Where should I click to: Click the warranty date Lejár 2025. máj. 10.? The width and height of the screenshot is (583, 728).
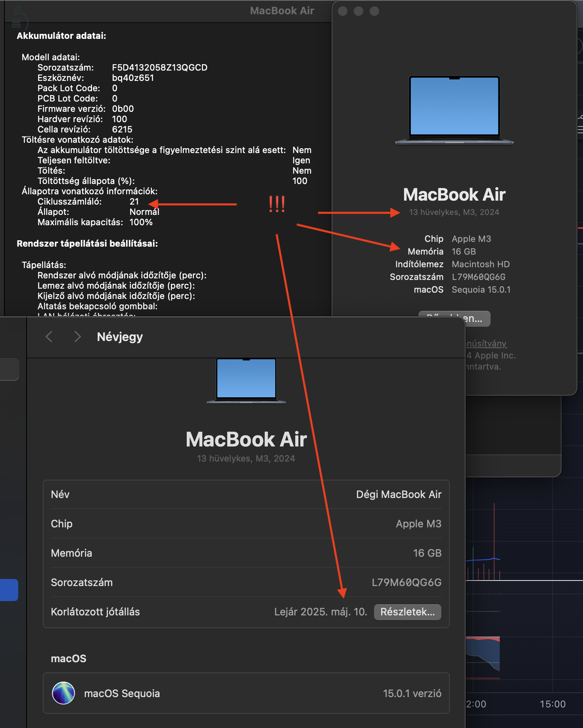point(320,612)
